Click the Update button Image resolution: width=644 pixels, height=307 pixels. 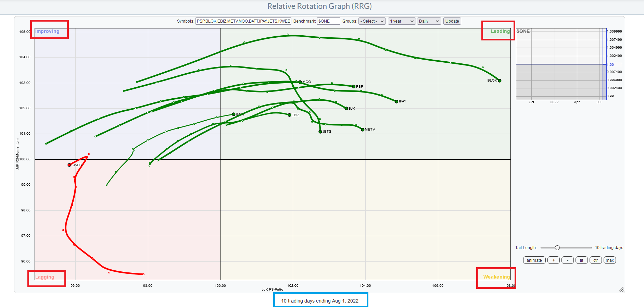coord(452,21)
